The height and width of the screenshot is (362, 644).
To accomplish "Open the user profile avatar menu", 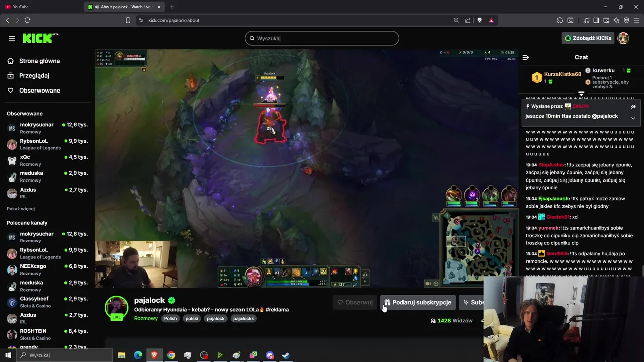I will [x=623, y=38].
